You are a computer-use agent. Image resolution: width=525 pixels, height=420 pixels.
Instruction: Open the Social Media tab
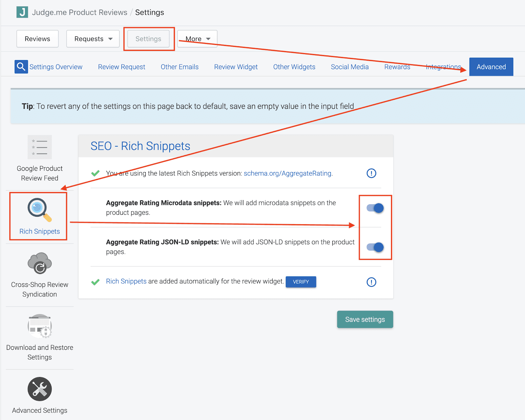(349, 67)
